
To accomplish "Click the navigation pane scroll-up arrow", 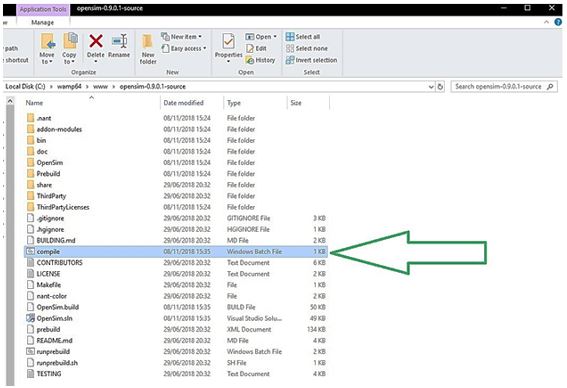I will 10,102.
